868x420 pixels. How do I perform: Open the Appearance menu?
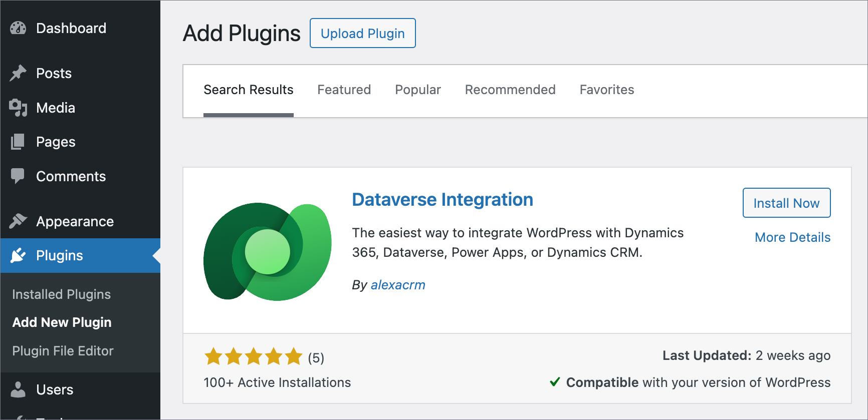pyautogui.click(x=80, y=221)
